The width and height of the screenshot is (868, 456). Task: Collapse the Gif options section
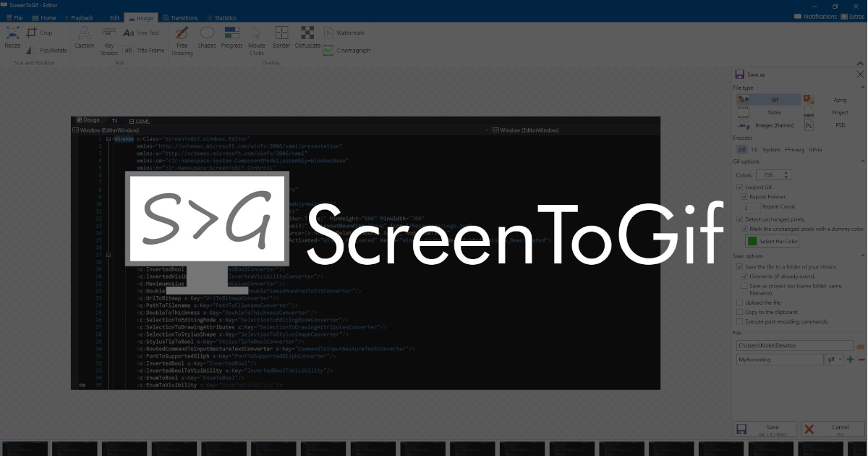pos(863,161)
